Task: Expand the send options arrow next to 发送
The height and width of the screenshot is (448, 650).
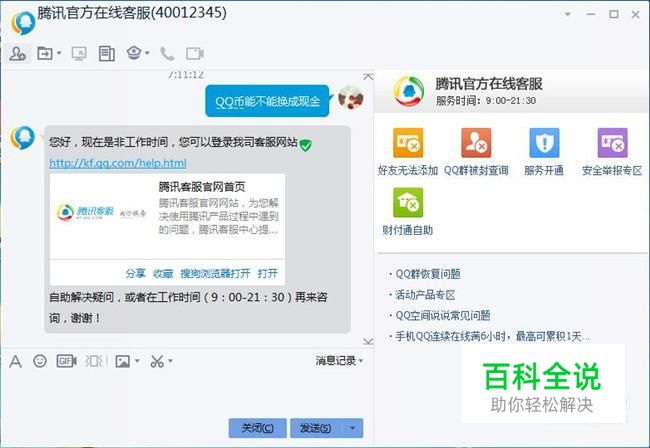Action: (353, 428)
